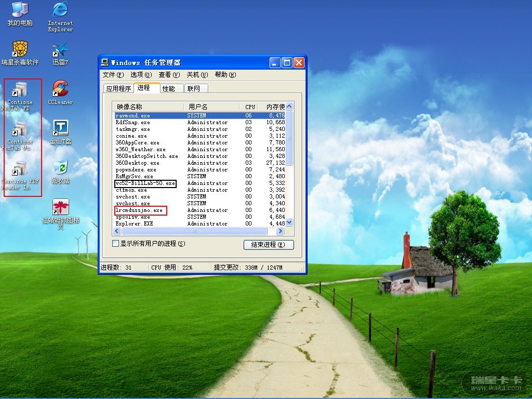This screenshot has width=532, height=399.
Task: Click 进程数: 31 status entry
Action: [x=116, y=268]
